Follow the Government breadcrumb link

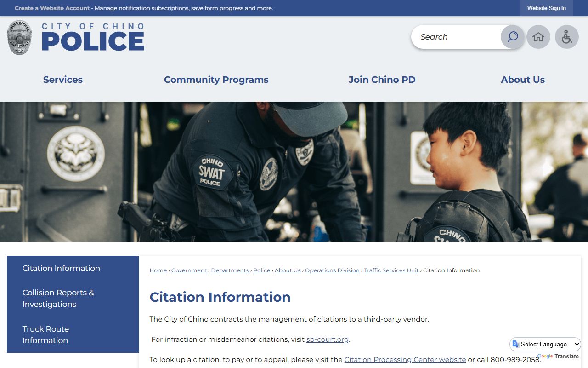point(189,270)
